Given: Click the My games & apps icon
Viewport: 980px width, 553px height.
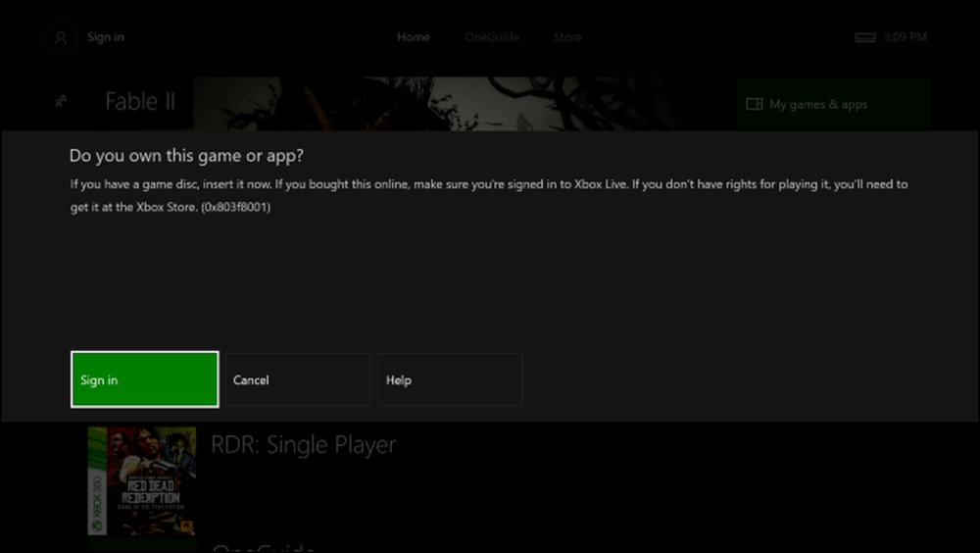Looking at the screenshot, I should tap(755, 104).
